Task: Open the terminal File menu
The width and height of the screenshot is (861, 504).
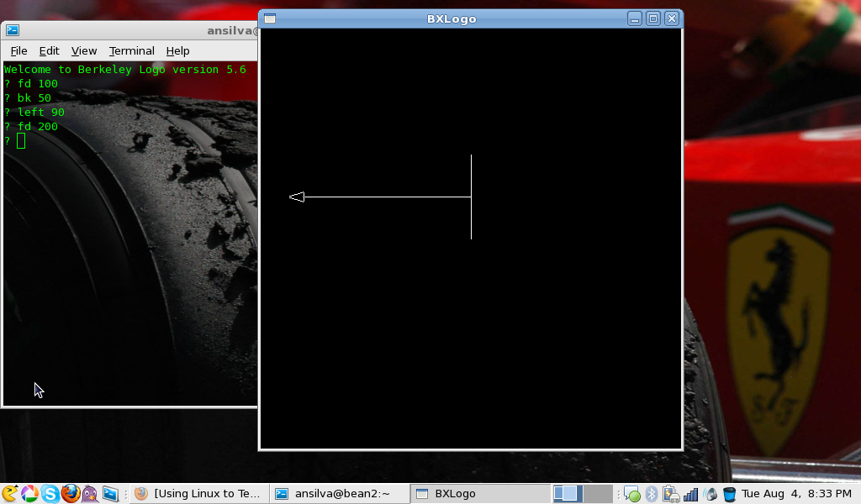Action: pos(18,51)
